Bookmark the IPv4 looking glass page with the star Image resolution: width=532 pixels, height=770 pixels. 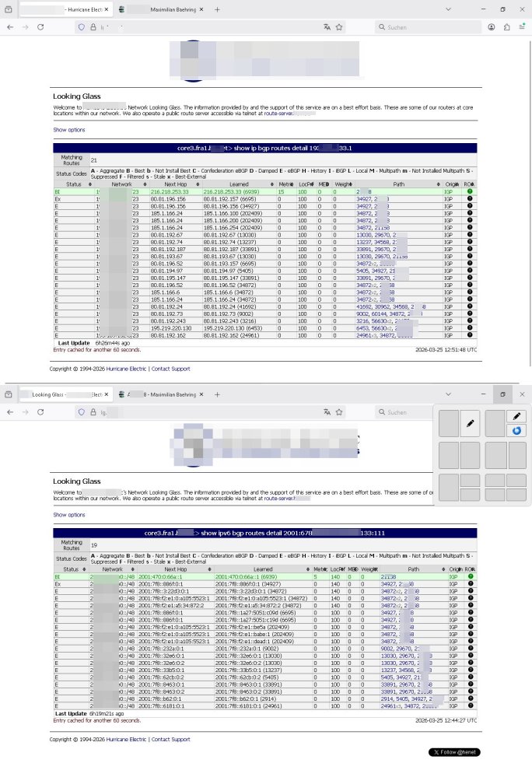(339, 26)
